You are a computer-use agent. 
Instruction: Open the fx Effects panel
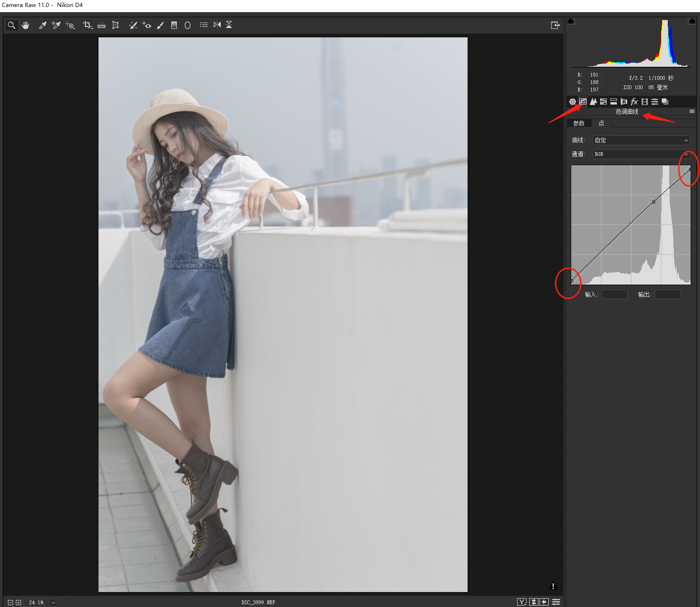634,102
